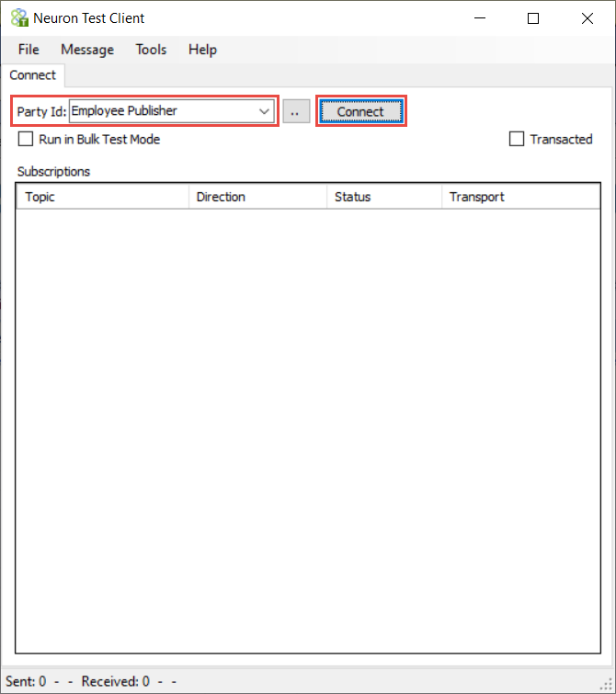Sort by the Topic column header
616x694 pixels.
[x=103, y=197]
